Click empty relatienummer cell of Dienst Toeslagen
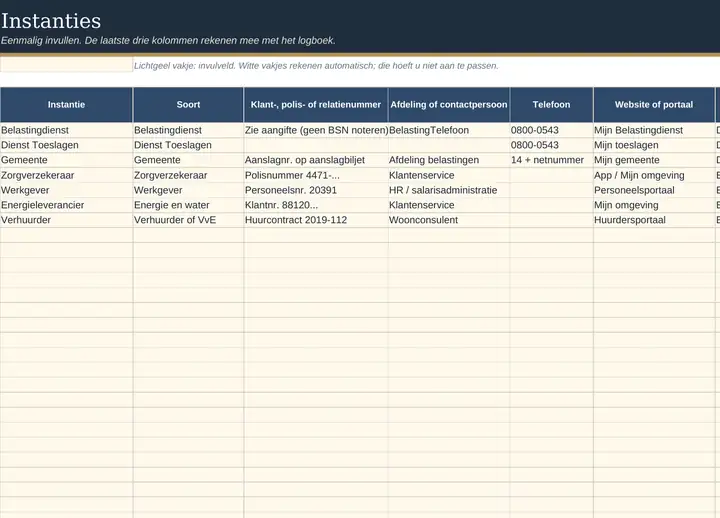 [316, 145]
